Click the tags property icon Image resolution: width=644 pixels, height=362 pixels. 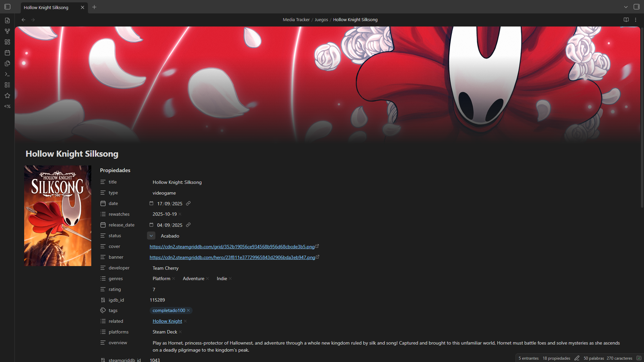103,310
